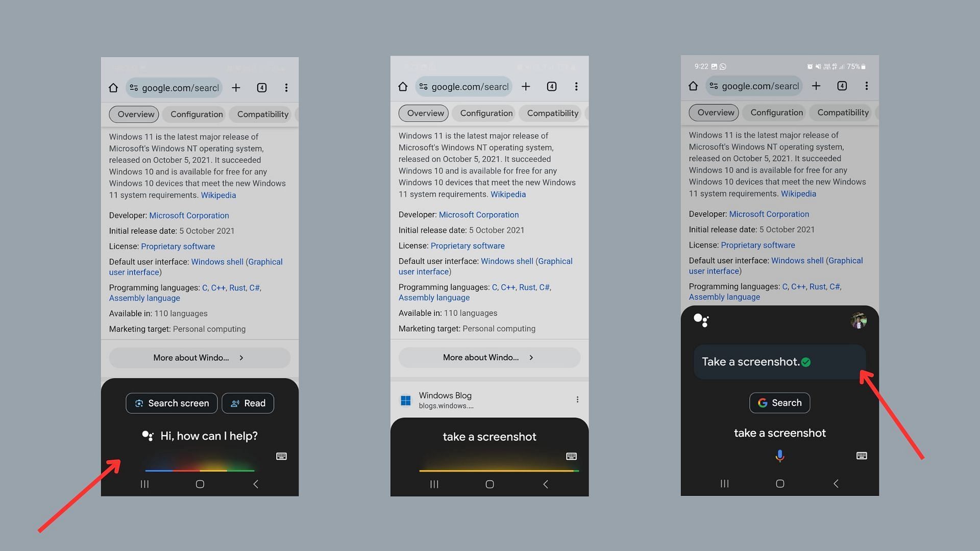Tap the Chrome tab switcher icon
980x551 pixels.
pos(261,87)
